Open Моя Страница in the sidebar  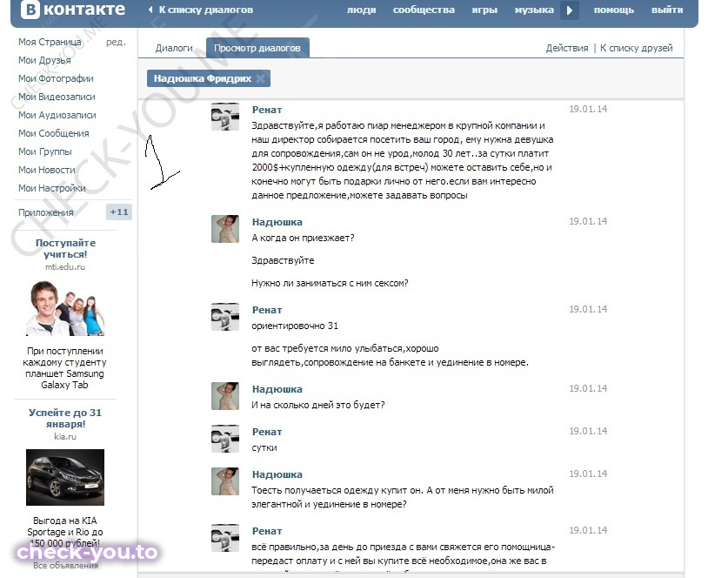click(x=50, y=42)
